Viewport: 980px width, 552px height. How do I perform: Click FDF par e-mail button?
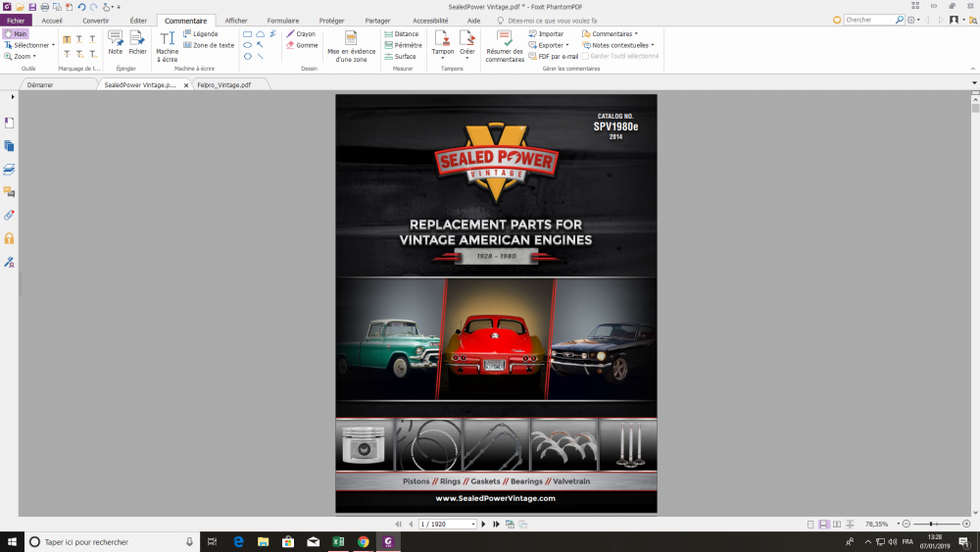[553, 56]
